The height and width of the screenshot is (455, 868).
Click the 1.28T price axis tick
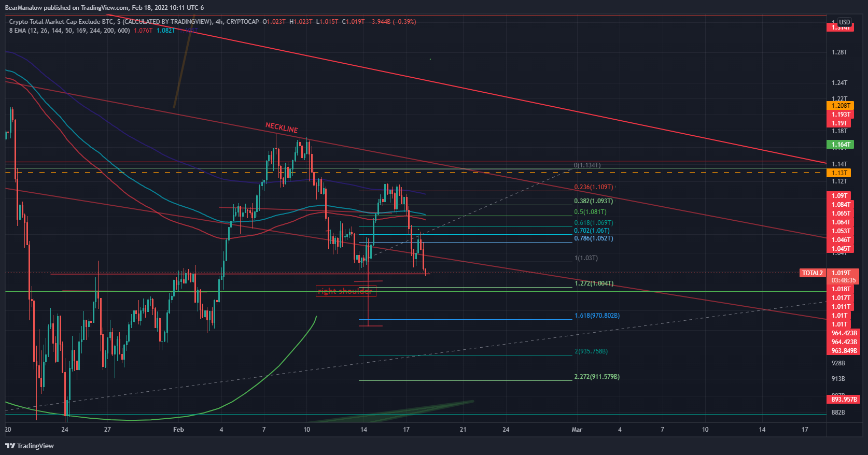tap(839, 52)
